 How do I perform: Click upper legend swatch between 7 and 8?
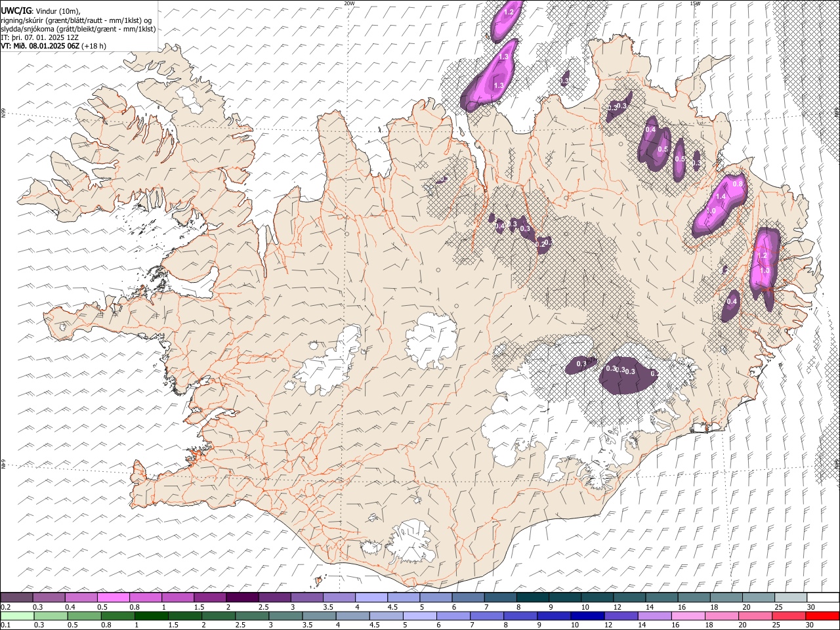(500, 598)
